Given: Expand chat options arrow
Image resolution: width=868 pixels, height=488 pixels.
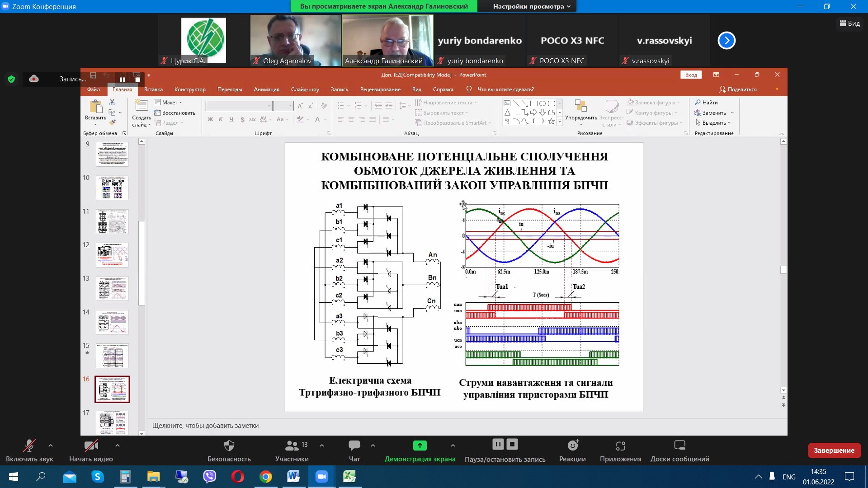Looking at the screenshot, I should (373, 446).
